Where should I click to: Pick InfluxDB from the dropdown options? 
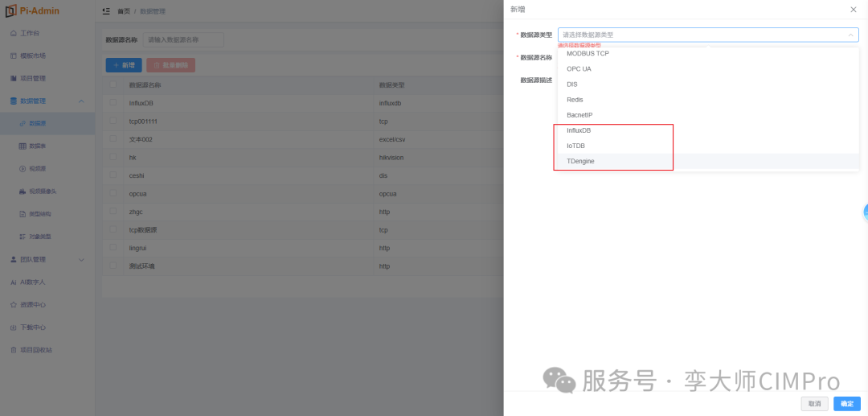pyautogui.click(x=708, y=130)
